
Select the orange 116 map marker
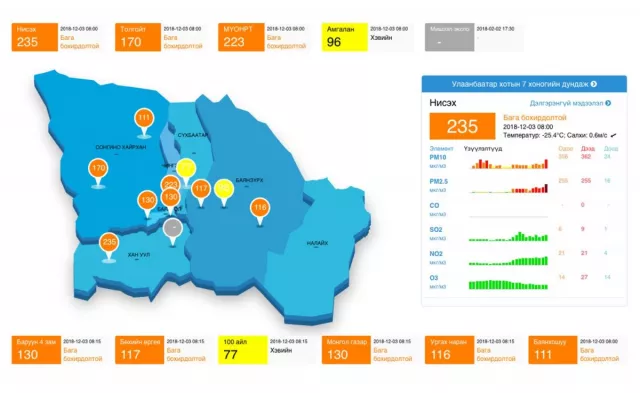pos(260,208)
